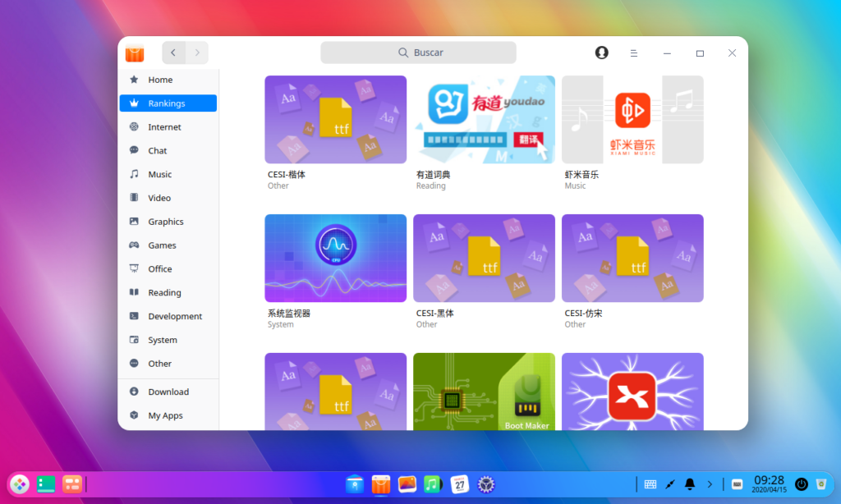
Task: Open the Home section
Action: 168,80
